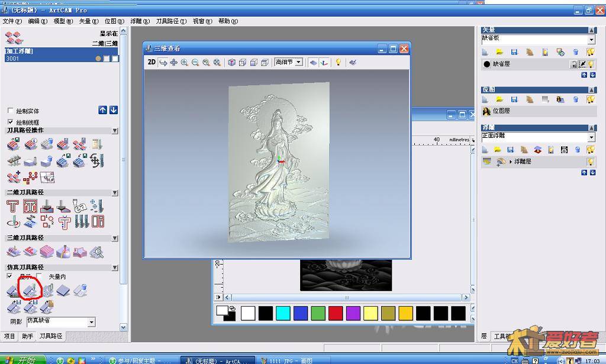
Task: Click the toolpath summary icon with info badge
Action: pos(31,144)
